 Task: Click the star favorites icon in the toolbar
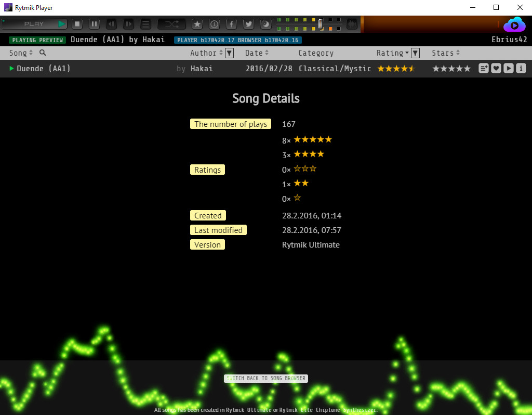pos(197,23)
